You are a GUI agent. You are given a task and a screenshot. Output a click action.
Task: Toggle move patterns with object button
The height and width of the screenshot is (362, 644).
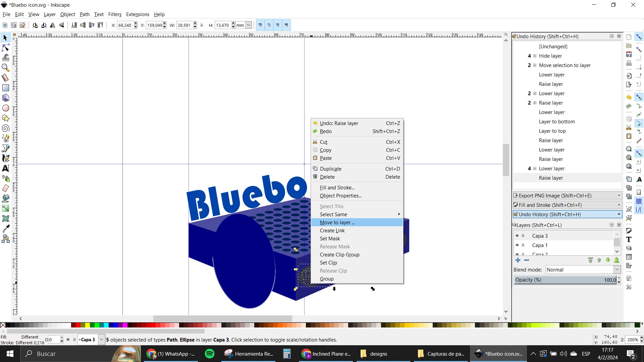(x=286, y=25)
